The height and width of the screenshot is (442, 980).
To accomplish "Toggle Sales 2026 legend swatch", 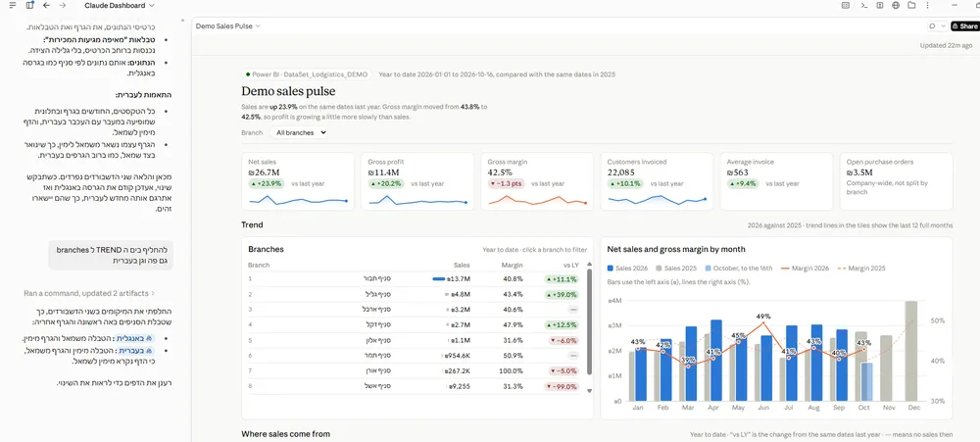I will click(611, 269).
